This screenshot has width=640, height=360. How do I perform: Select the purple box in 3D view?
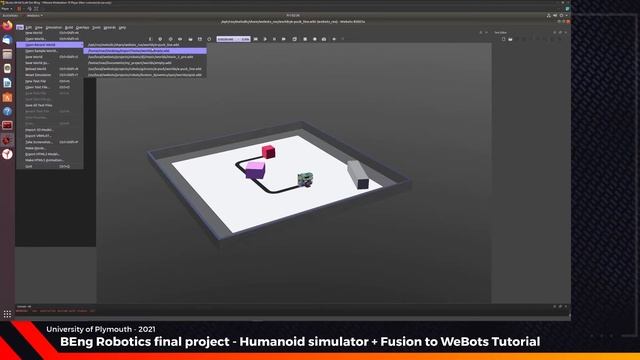click(255, 170)
